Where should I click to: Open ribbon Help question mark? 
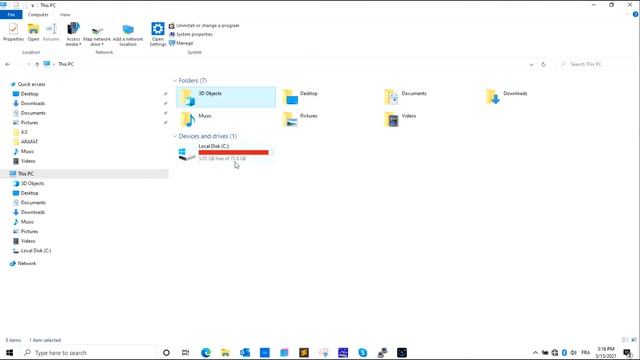[x=636, y=15]
